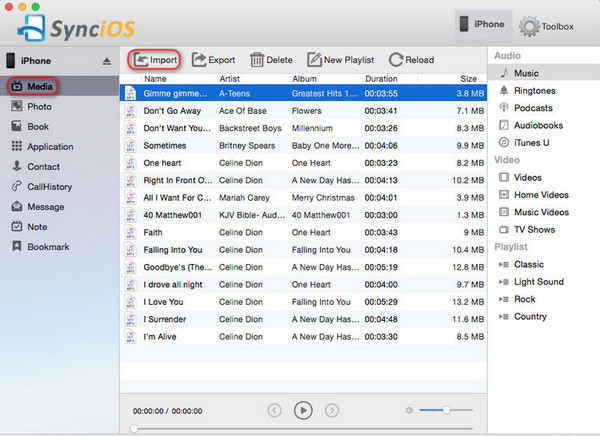The image size is (600, 436).
Task: Select the song 'I Love You'
Action: pyautogui.click(x=303, y=302)
